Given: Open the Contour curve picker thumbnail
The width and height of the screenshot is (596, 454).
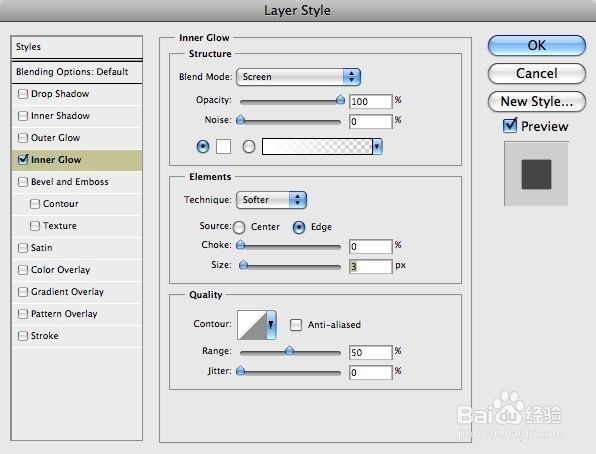Looking at the screenshot, I should 252,325.
